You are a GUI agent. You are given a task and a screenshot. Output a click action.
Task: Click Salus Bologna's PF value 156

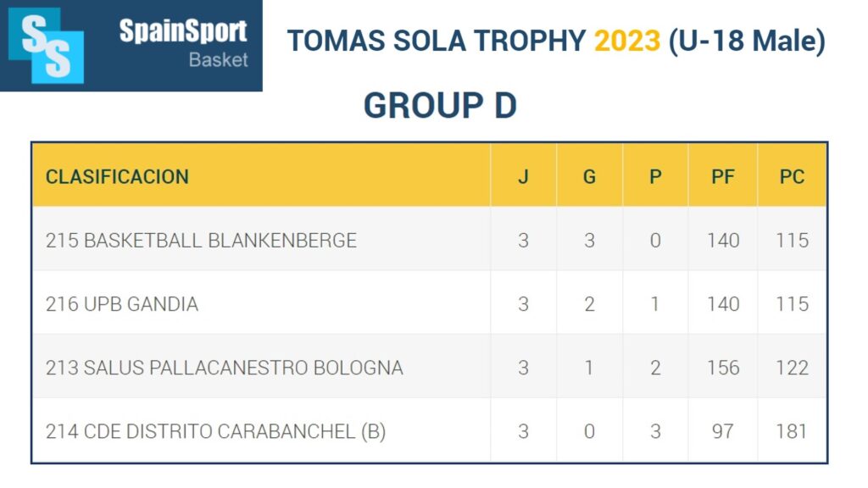(723, 368)
